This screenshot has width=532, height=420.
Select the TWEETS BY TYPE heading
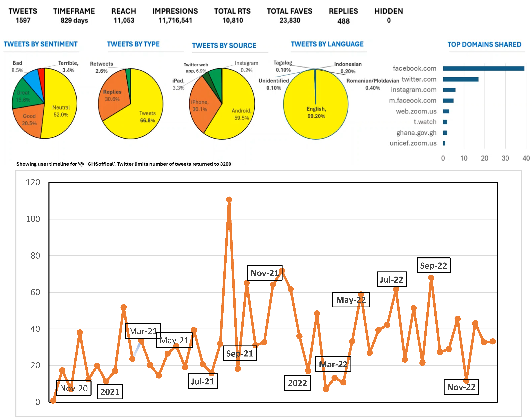click(133, 44)
